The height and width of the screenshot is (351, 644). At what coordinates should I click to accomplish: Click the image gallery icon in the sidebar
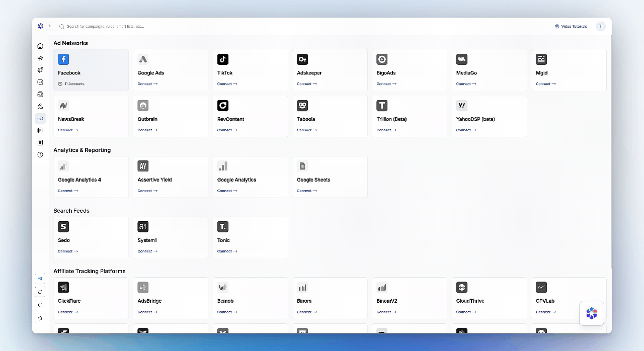point(40,95)
